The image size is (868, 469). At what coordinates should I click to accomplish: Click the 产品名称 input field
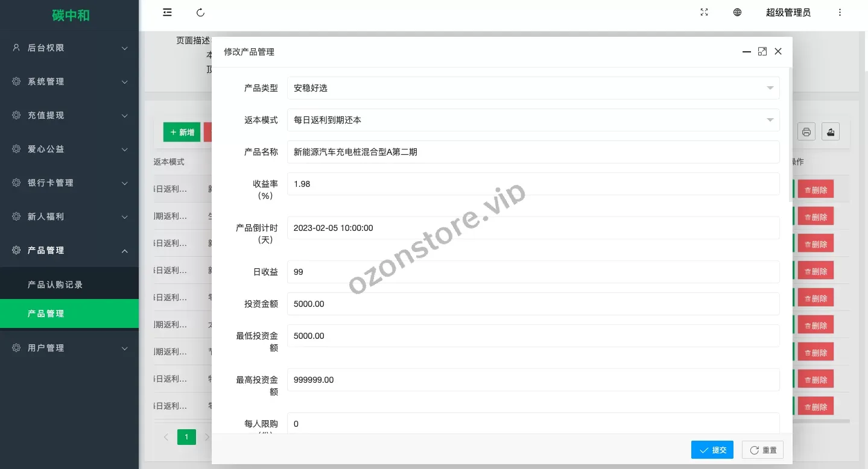533,152
